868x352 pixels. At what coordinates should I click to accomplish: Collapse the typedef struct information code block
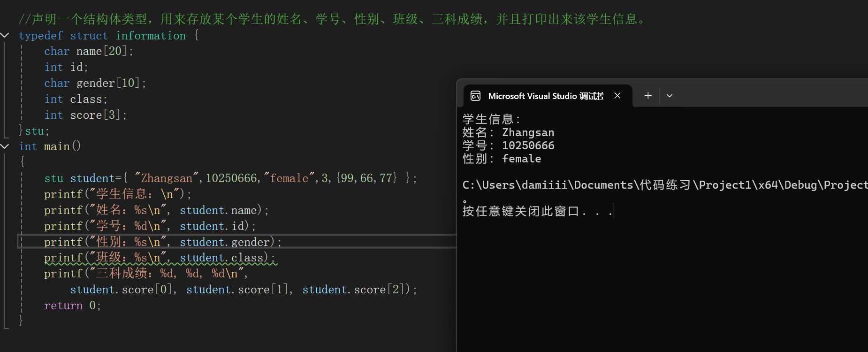(5, 35)
